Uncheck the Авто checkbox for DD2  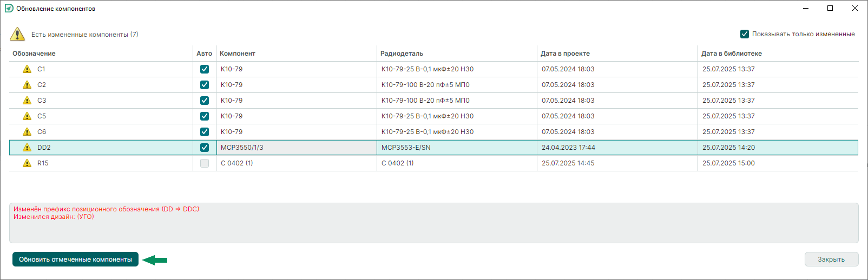(x=205, y=148)
